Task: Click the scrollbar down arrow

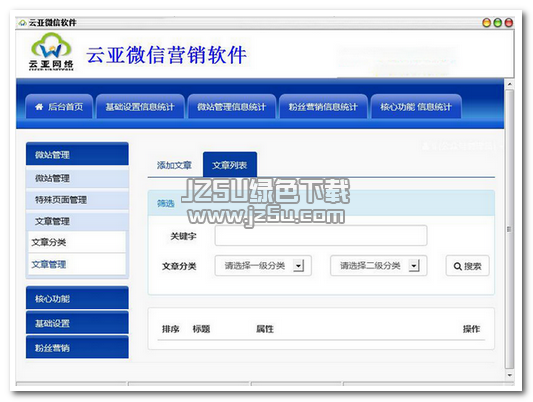Action: (509, 375)
